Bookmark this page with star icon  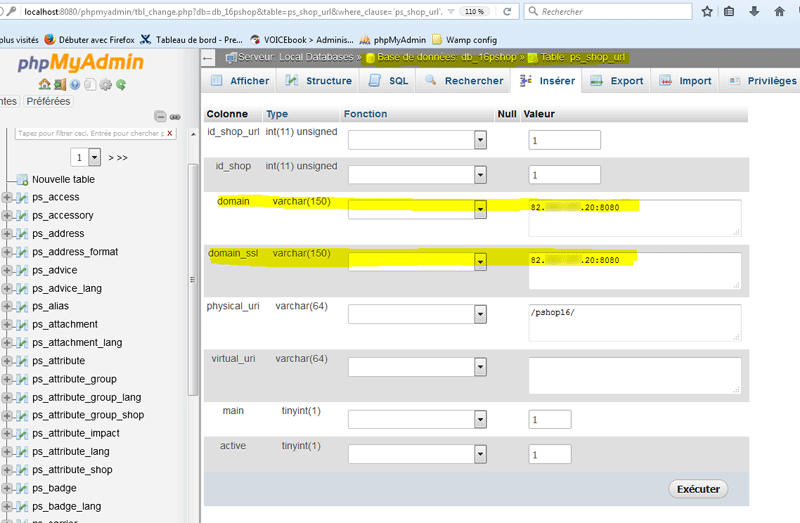pos(707,11)
